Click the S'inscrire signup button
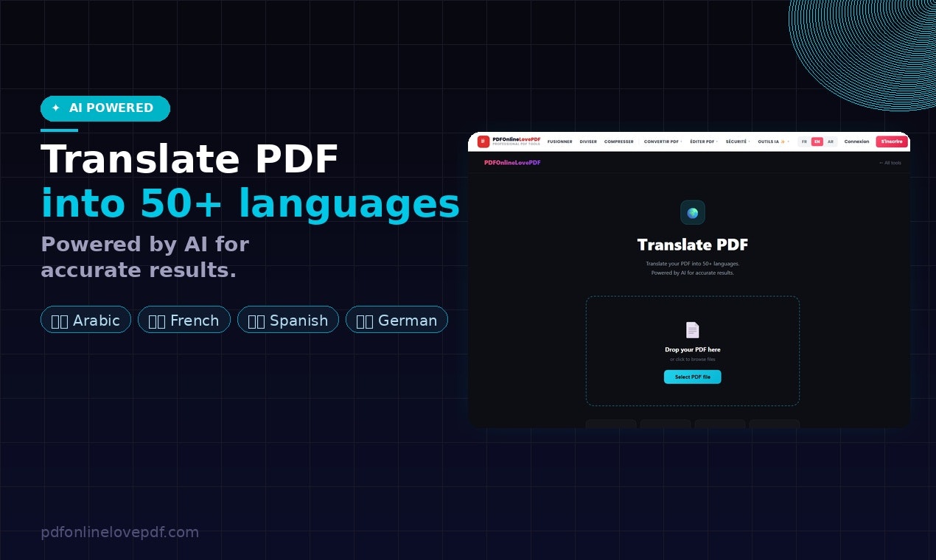936x560 pixels. tap(892, 141)
